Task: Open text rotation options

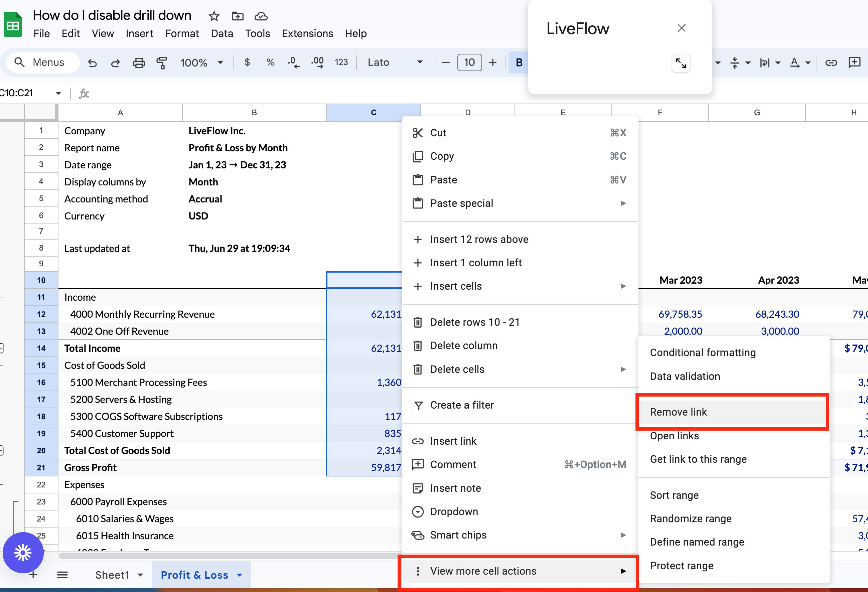Action: pos(770,63)
